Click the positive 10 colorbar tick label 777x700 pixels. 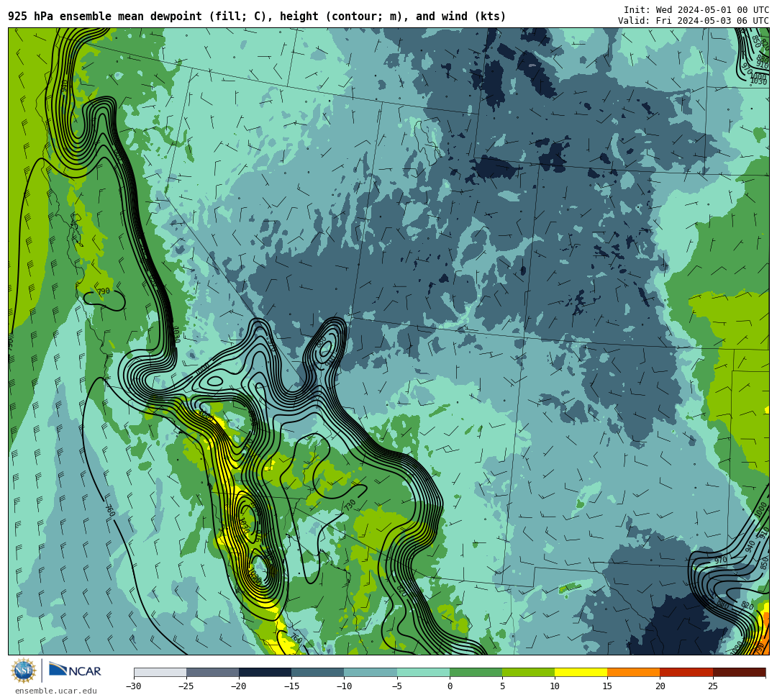(x=555, y=686)
